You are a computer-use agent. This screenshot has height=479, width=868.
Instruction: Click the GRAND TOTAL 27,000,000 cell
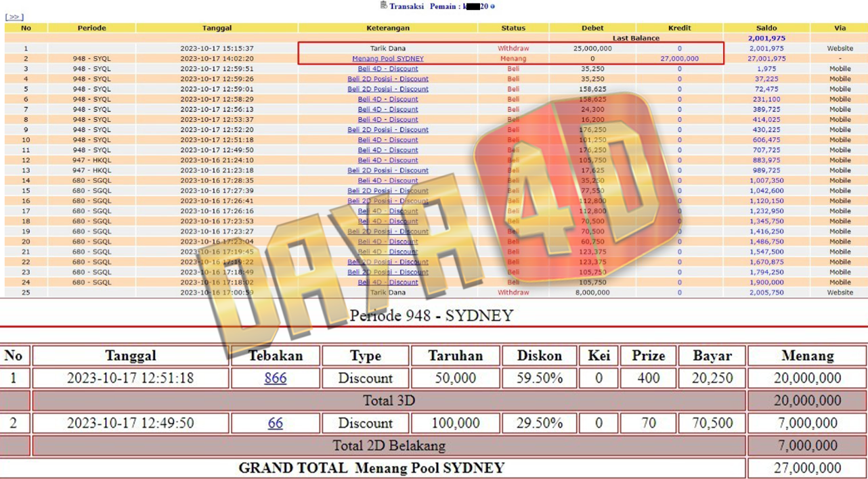807,467
